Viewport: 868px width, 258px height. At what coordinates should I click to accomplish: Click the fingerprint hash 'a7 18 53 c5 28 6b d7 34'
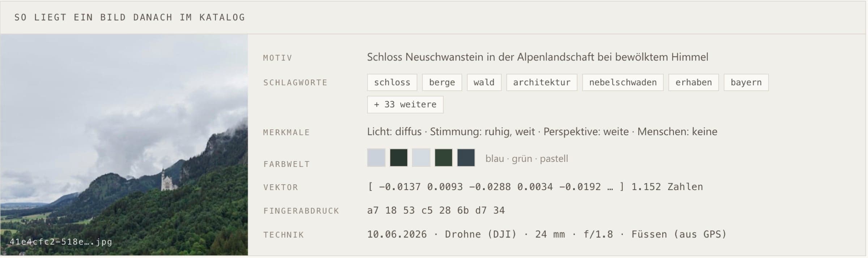click(x=436, y=210)
